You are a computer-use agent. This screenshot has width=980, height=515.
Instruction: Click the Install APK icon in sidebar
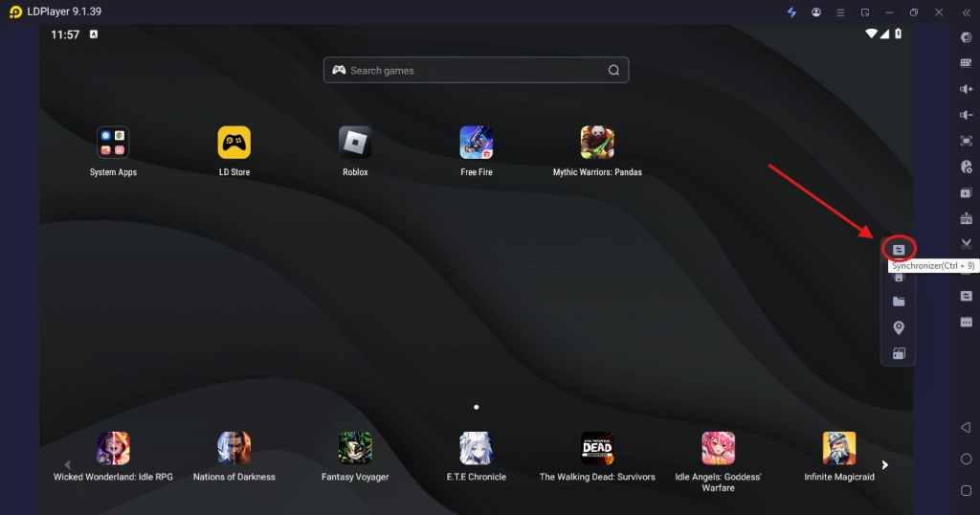click(966, 218)
